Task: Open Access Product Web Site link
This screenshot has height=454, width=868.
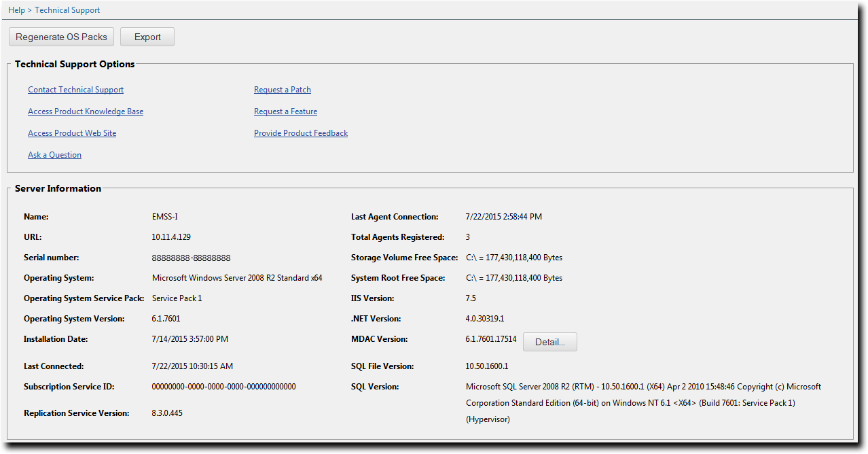Action: tap(72, 133)
